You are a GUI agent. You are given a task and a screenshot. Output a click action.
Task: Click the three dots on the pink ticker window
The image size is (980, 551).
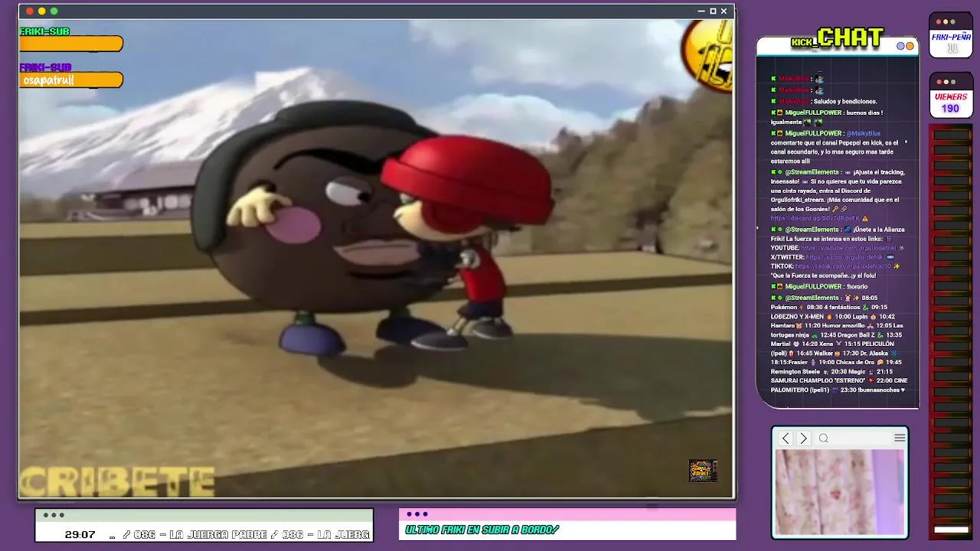(x=417, y=514)
